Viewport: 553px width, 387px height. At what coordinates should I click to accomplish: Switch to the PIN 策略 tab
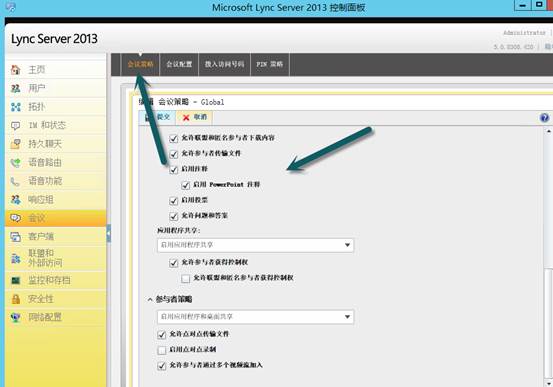pos(270,64)
